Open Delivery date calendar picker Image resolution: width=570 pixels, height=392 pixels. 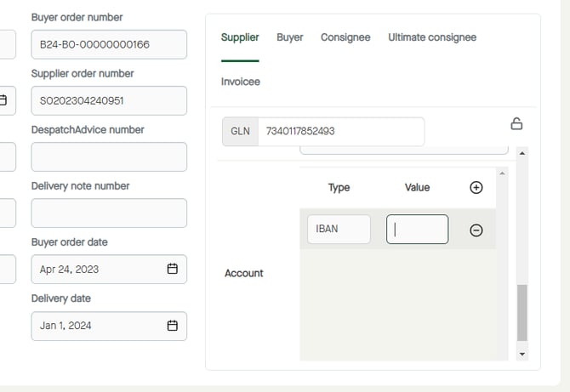(173, 326)
